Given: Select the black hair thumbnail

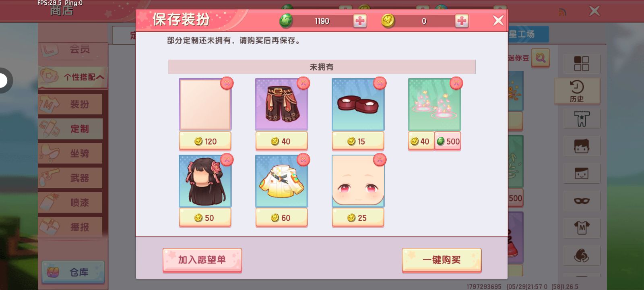Looking at the screenshot, I should [205, 181].
